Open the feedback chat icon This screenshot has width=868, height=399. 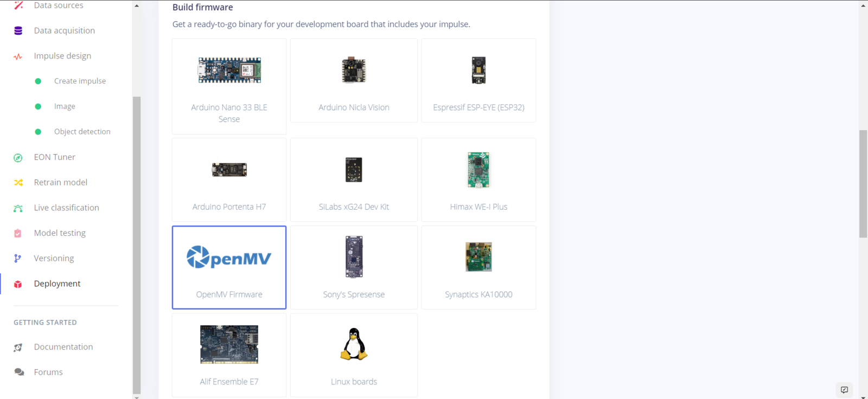tap(844, 390)
